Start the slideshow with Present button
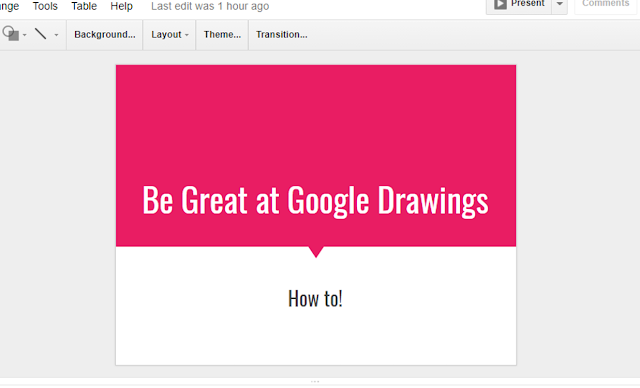Image resolution: width=640 pixels, height=388 pixels. coord(519,5)
